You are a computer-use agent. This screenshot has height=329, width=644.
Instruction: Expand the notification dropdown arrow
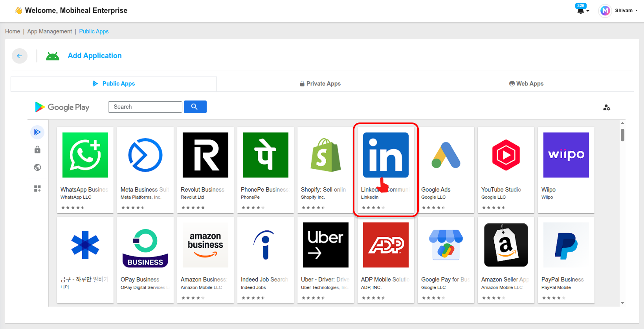(x=588, y=11)
